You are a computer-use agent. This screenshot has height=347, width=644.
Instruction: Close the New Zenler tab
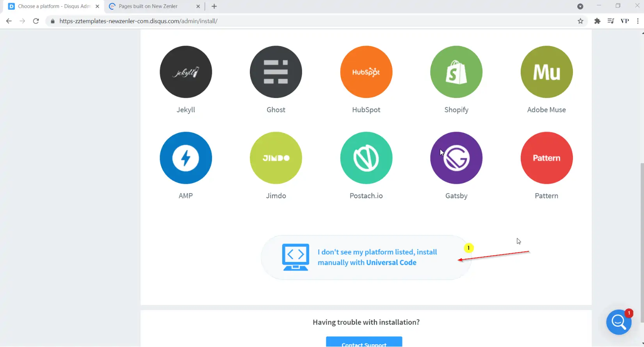(198, 6)
